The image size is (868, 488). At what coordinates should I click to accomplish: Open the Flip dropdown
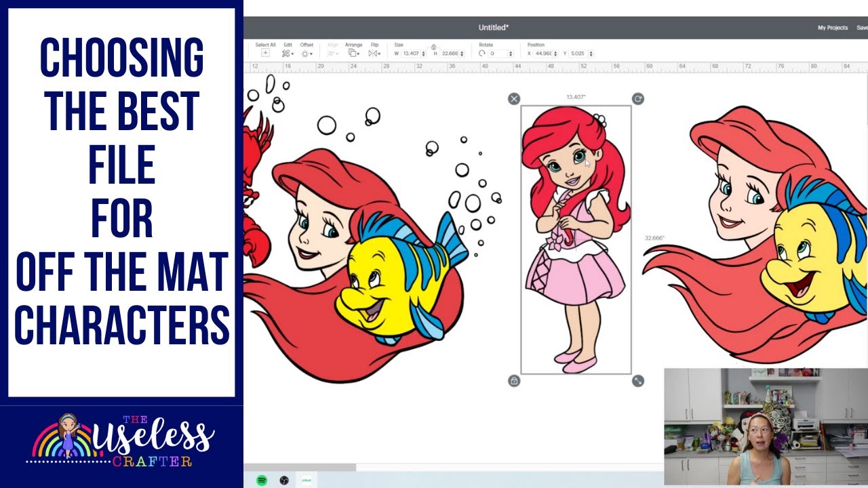pos(374,49)
